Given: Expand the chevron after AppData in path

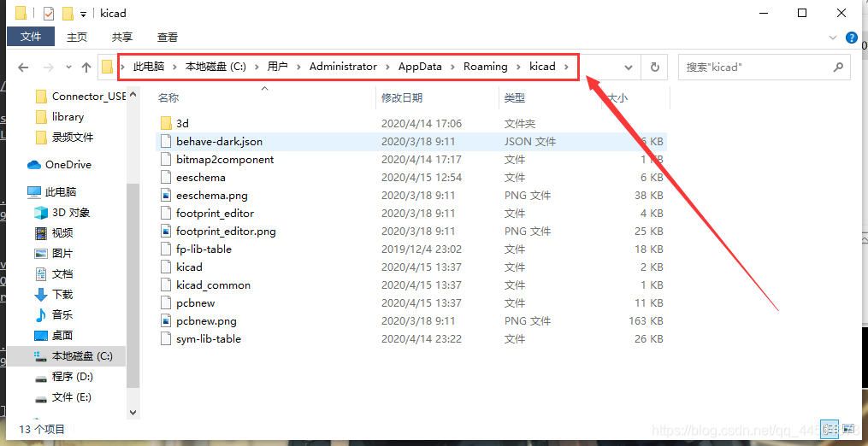Looking at the screenshot, I should (453, 67).
